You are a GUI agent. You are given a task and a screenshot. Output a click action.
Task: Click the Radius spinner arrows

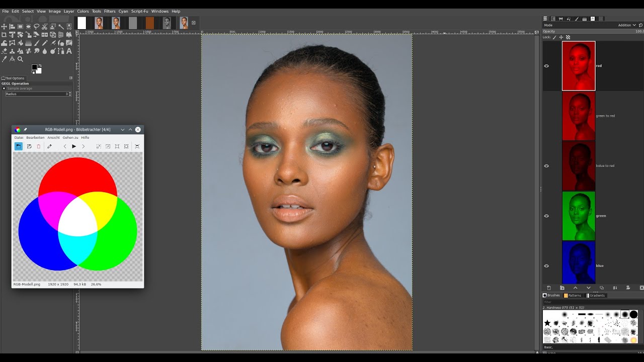(70, 94)
